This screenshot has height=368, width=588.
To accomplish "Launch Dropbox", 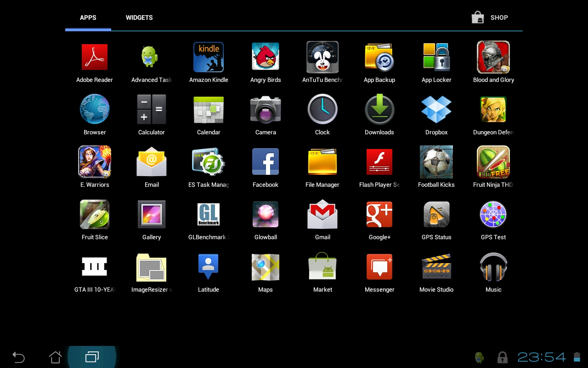I will 436,109.
